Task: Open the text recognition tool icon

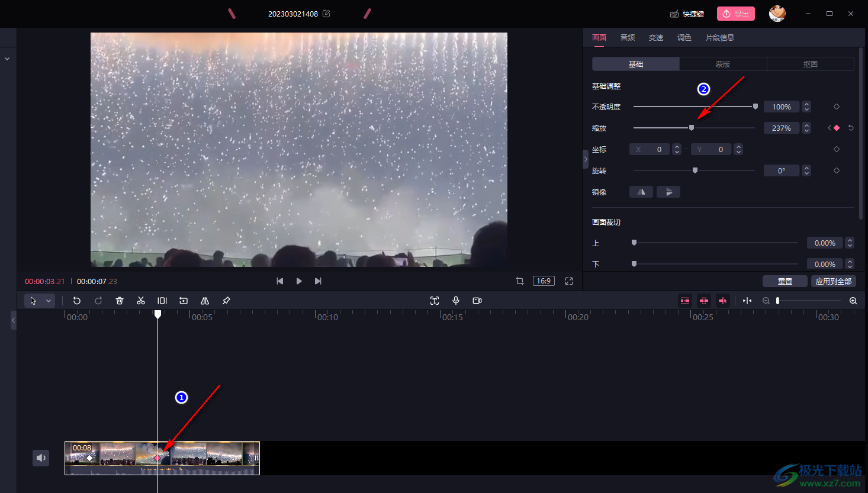Action: (x=435, y=301)
